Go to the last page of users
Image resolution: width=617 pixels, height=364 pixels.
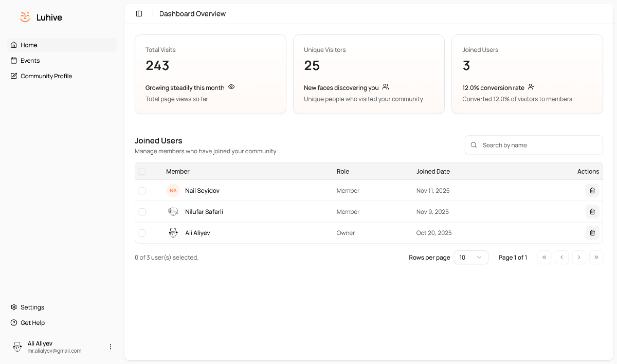tap(596, 258)
